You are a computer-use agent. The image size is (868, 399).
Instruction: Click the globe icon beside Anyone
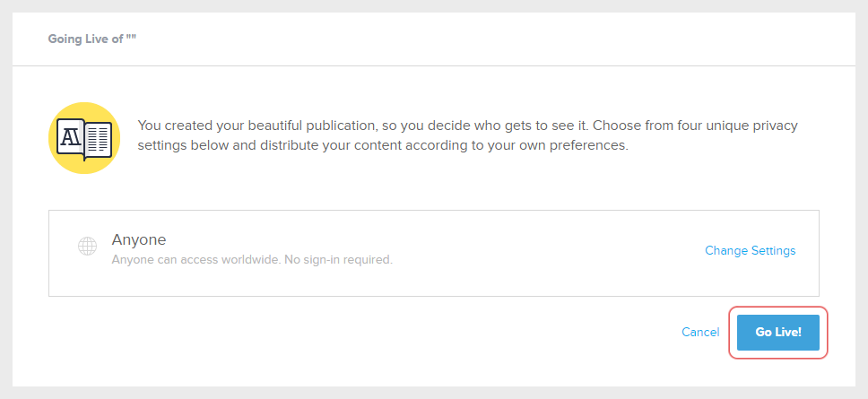click(x=87, y=247)
